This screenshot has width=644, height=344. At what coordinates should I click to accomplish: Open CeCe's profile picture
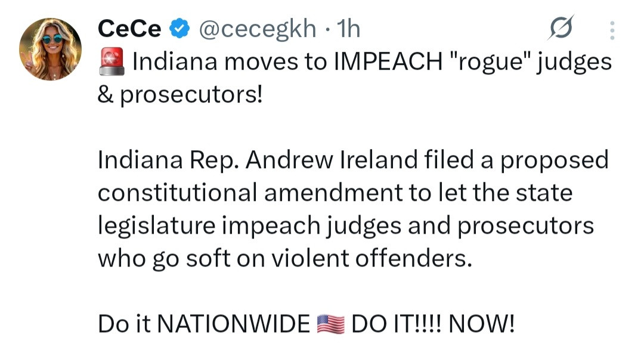tap(50, 49)
